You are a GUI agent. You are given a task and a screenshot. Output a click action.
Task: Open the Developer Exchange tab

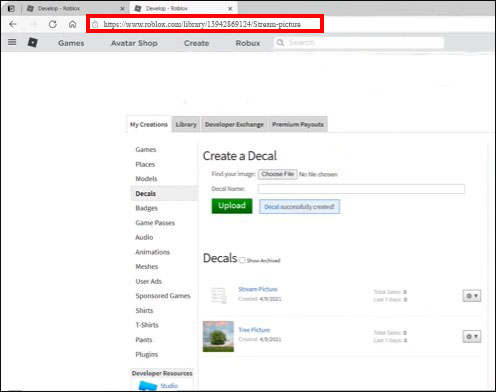click(234, 124)
